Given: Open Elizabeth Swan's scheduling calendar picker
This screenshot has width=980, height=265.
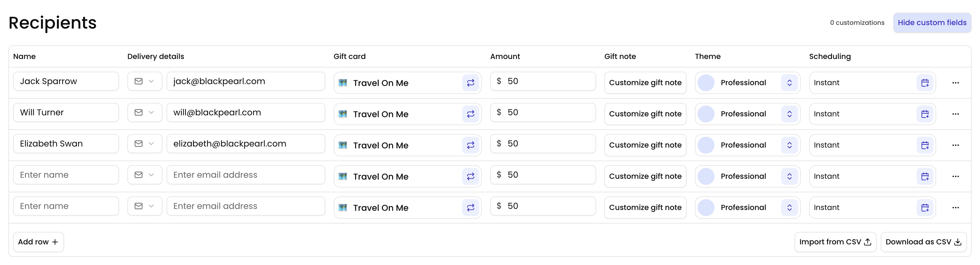Looking at the screenshot, I should pos(925,145).
